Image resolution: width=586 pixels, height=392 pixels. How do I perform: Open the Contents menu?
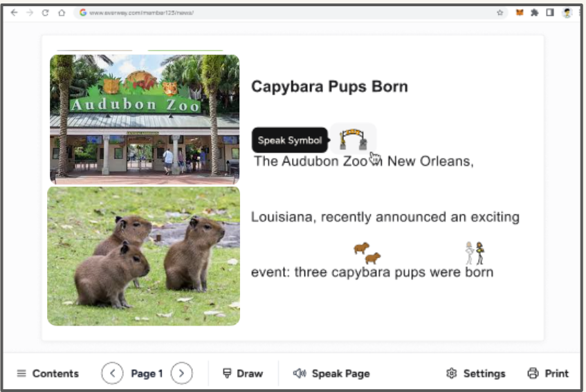pos(48,373)
